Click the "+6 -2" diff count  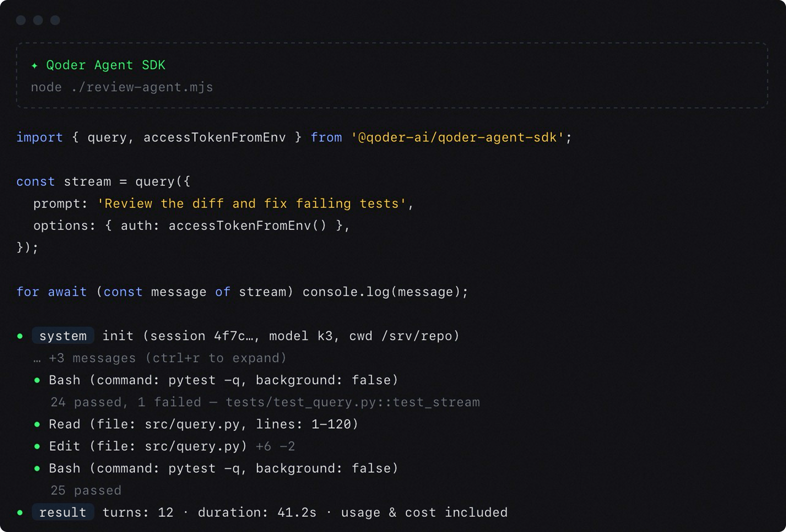click(275, 446)
